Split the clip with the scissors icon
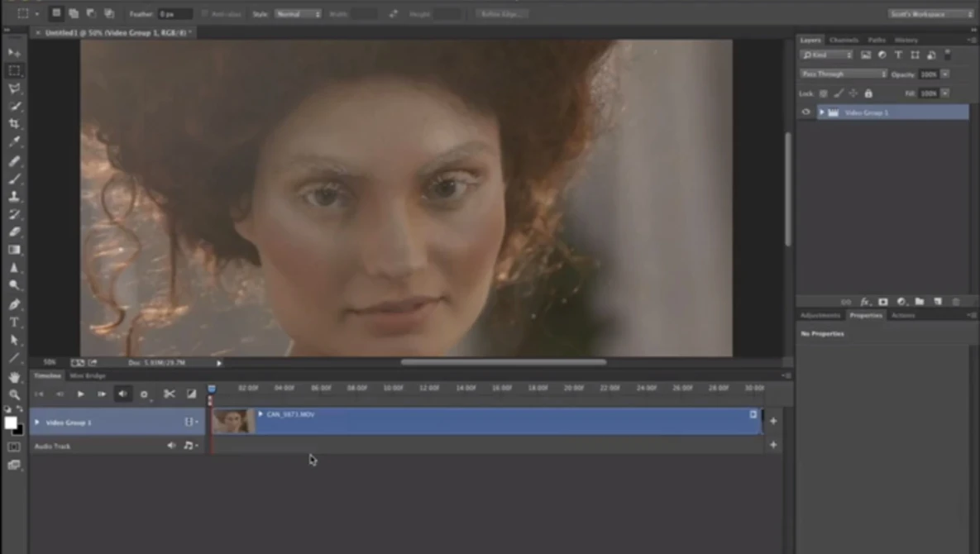Screen dimensions: 980x554 click(169, 394)
